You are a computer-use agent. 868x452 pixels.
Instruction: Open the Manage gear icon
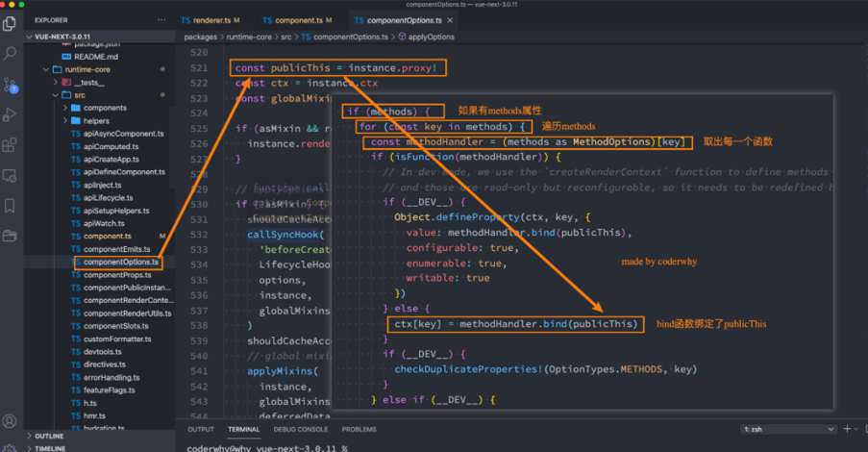coord(10,447)
